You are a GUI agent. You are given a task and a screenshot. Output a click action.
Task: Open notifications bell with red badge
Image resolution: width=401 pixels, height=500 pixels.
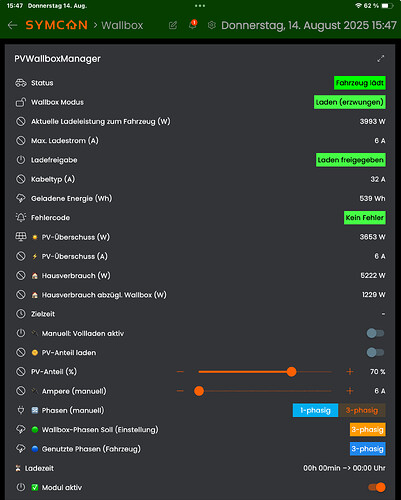[193, 25]
